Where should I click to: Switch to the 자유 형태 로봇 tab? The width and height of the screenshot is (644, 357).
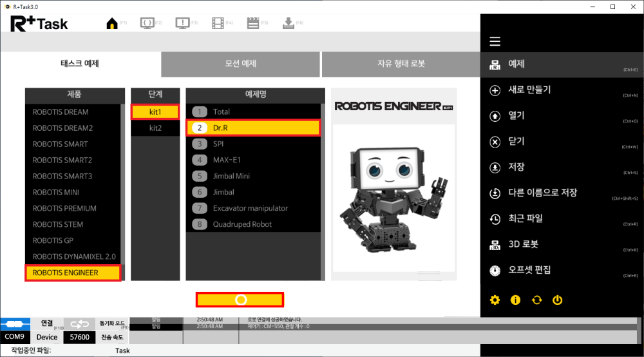click(x=401, y=64)
